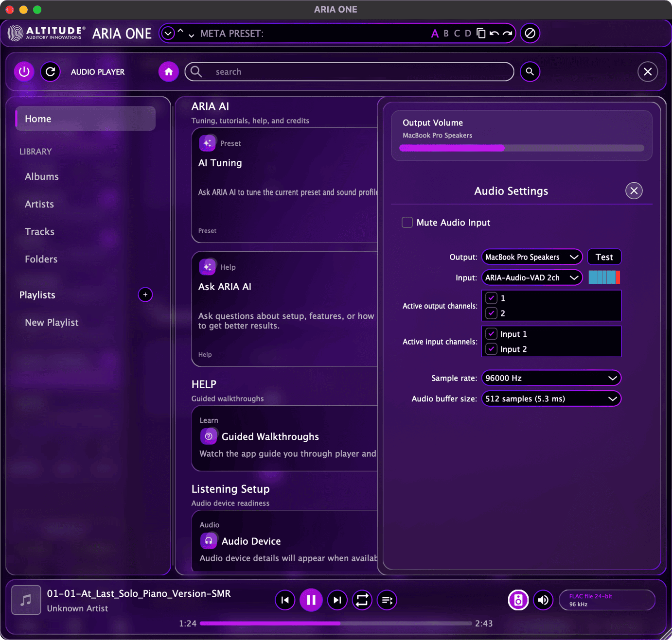Viewport: 672px width, 640px height.
Task: Click the refresh icon beside Audio Player
Action: click(x=50, y=72)
